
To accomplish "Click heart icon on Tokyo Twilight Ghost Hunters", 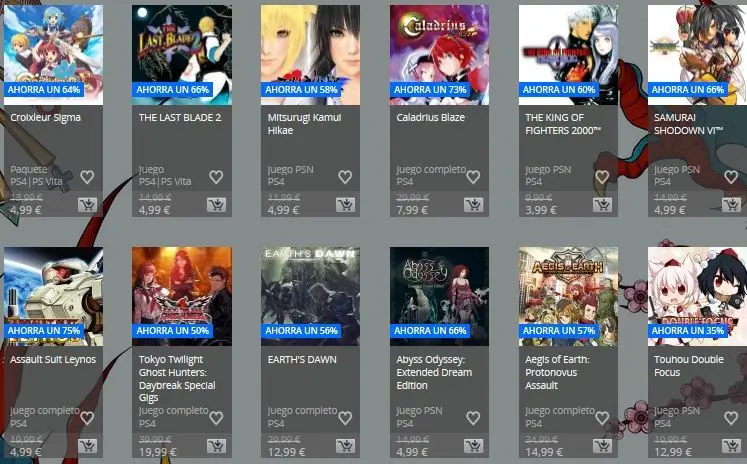I will [216, 418].
